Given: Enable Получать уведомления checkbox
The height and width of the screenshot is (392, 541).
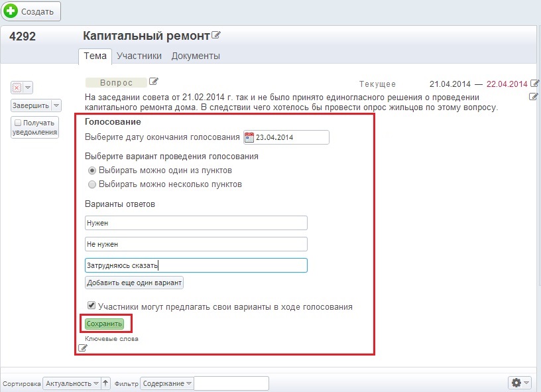Looking at the screenshot, I should point(19,123).
